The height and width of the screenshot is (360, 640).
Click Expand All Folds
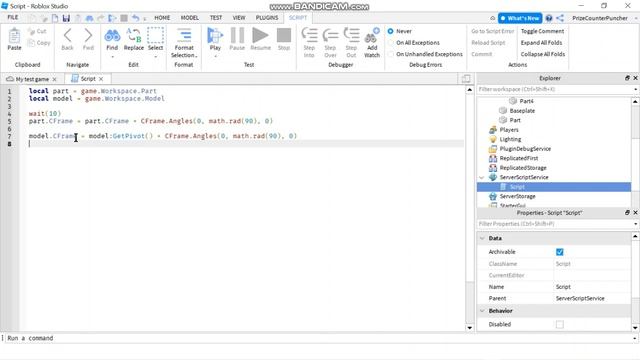click(x=541, y=43)
